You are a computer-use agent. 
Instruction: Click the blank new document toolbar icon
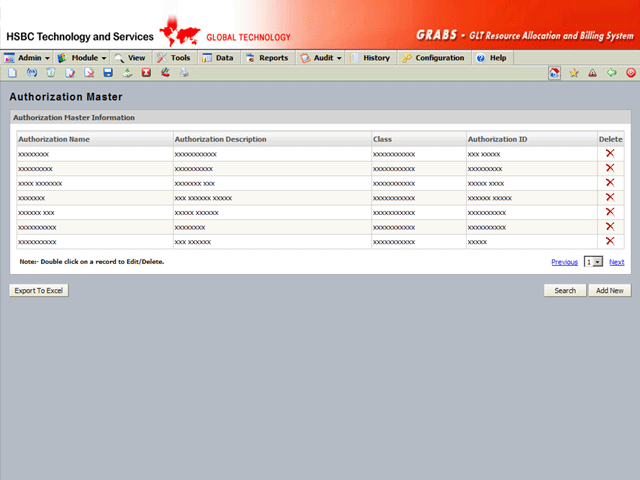(x=12, y=73)
